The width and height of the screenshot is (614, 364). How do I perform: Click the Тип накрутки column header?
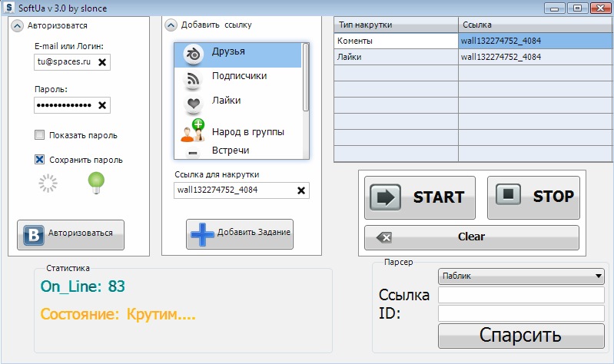(396, 25)
